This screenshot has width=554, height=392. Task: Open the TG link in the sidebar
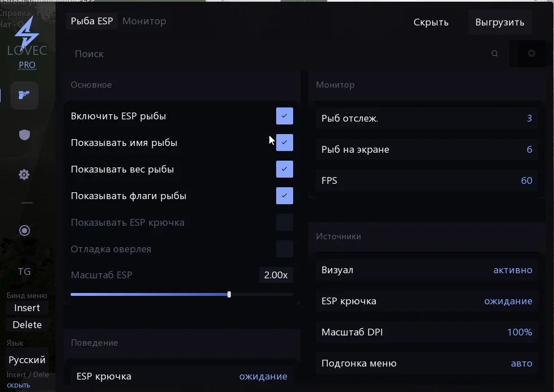tap(24, 272)
